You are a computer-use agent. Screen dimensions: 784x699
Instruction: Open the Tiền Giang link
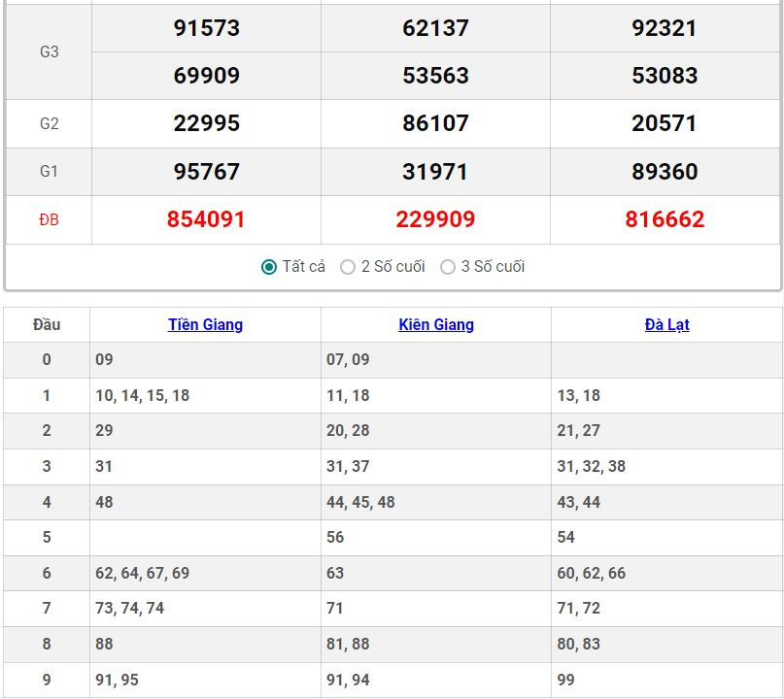[205, 325]
